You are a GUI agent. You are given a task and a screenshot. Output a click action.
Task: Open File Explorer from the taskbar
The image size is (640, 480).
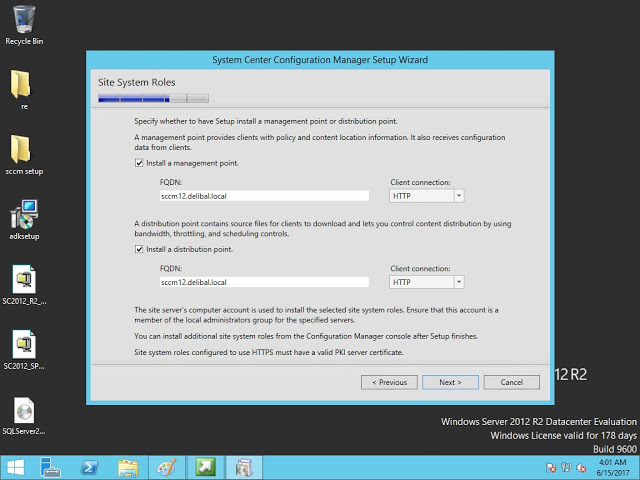pyautogui.click(x=128, y=467)
